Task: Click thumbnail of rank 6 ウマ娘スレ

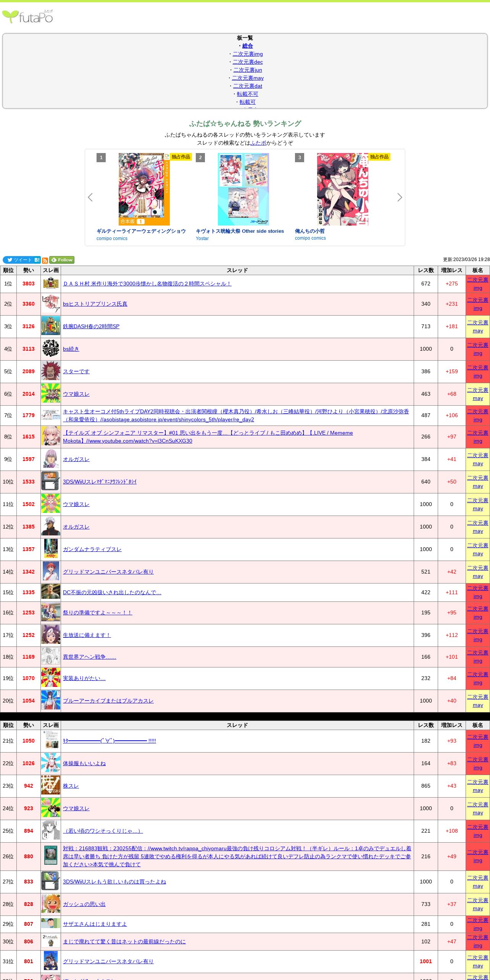Action: pos(51,394)
